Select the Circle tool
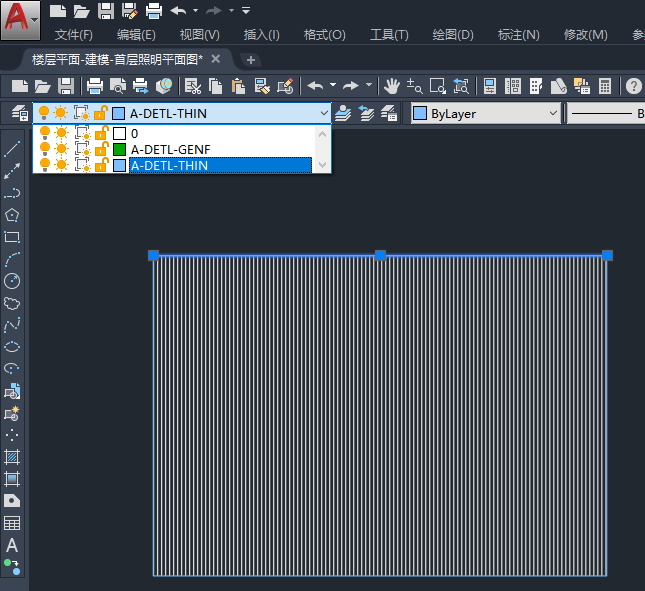 pos(12,281)
